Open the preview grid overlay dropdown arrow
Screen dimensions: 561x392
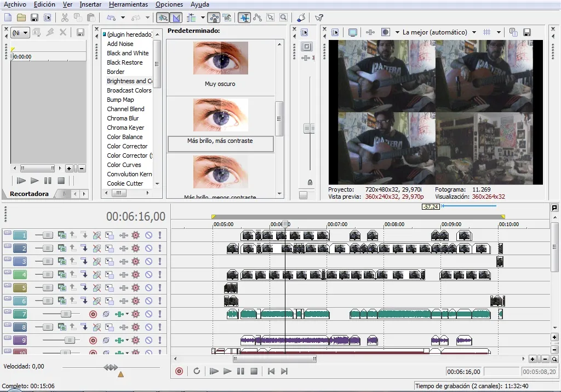pos(499,32)
